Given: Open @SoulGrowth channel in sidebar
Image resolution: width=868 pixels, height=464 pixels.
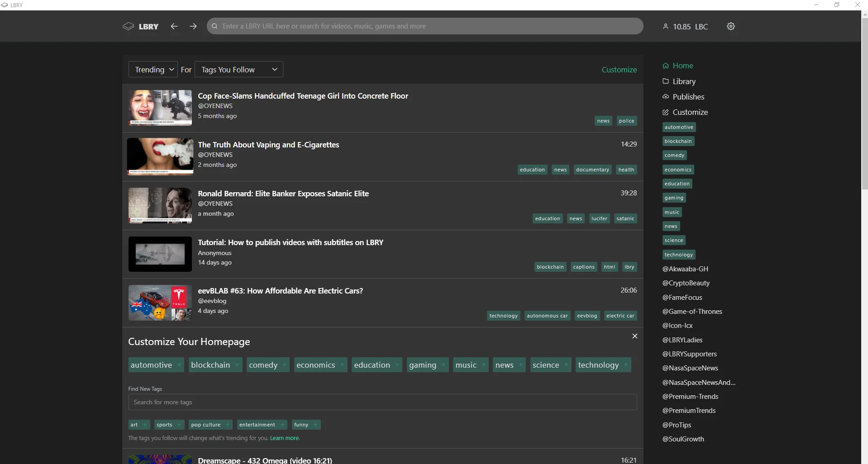Looking at the screenshot, I should tap(683, 439).
